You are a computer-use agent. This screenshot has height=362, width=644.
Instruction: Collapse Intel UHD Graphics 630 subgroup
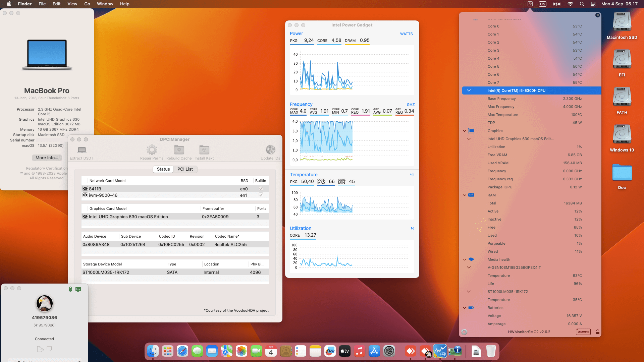pyautogui.click(x=469, y=139)
